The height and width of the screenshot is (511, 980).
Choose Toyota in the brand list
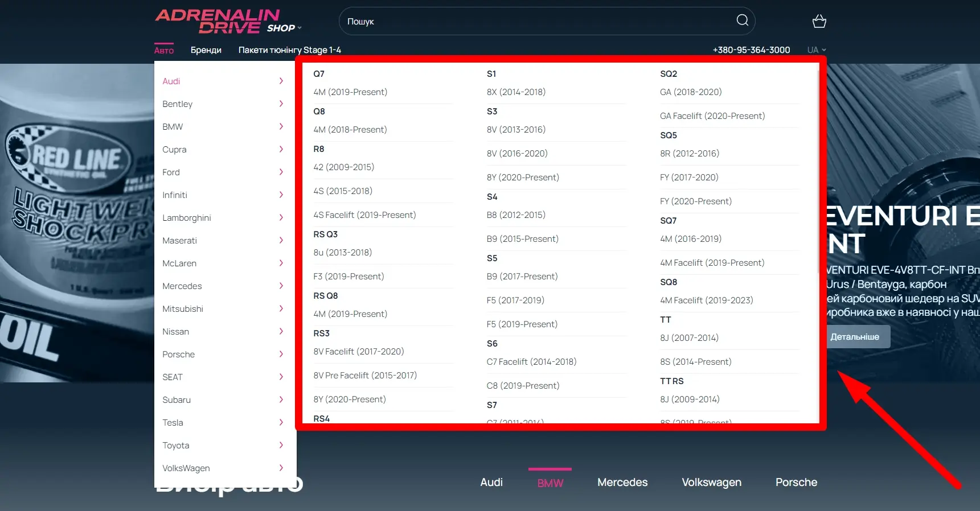176,445
